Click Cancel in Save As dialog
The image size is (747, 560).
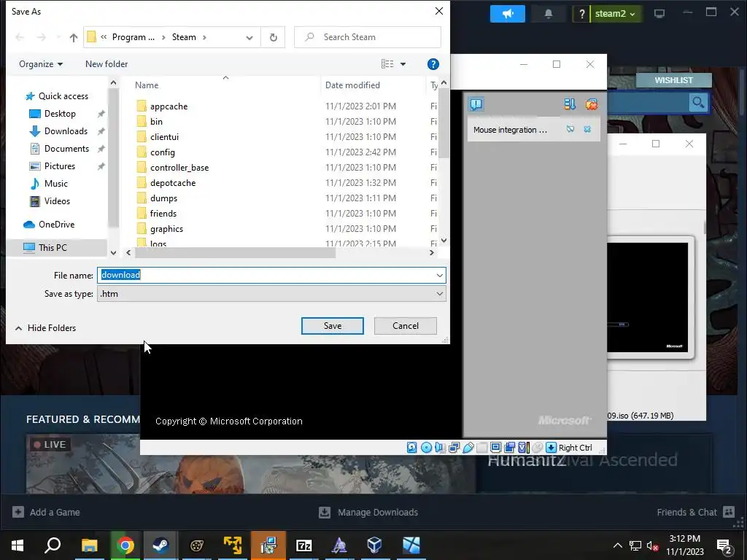[x=406, y=326]
